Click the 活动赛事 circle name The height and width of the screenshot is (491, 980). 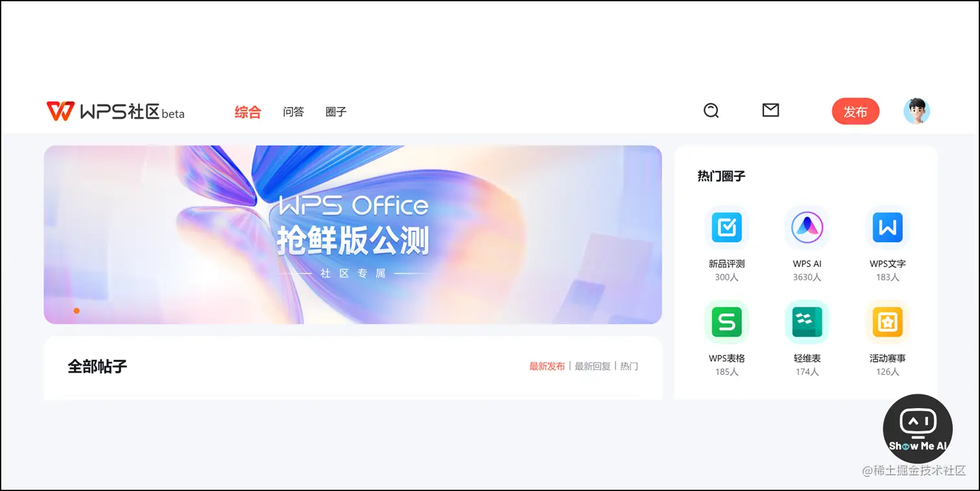point(887,358)
